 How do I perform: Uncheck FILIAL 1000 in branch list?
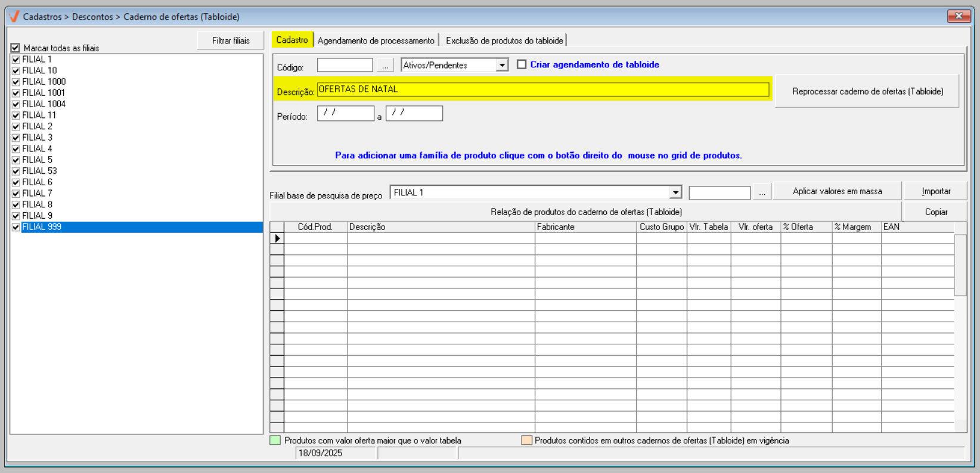tap(16, 82)
